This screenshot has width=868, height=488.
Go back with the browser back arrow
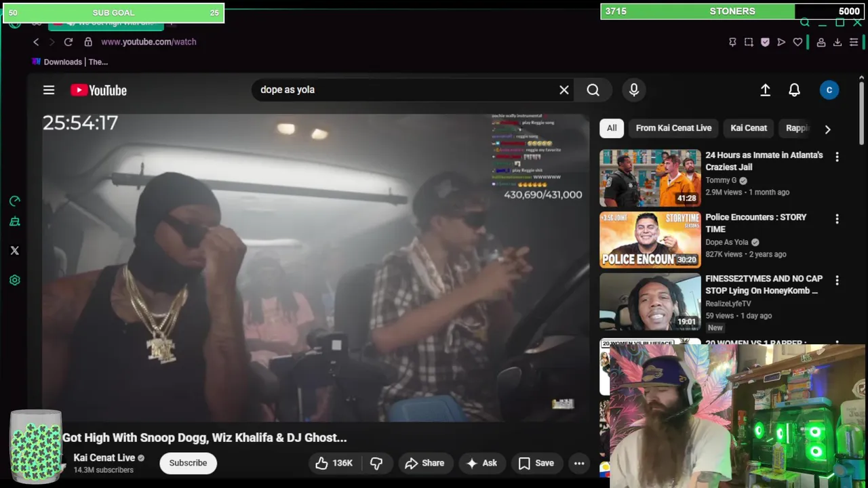pos(36,42)
